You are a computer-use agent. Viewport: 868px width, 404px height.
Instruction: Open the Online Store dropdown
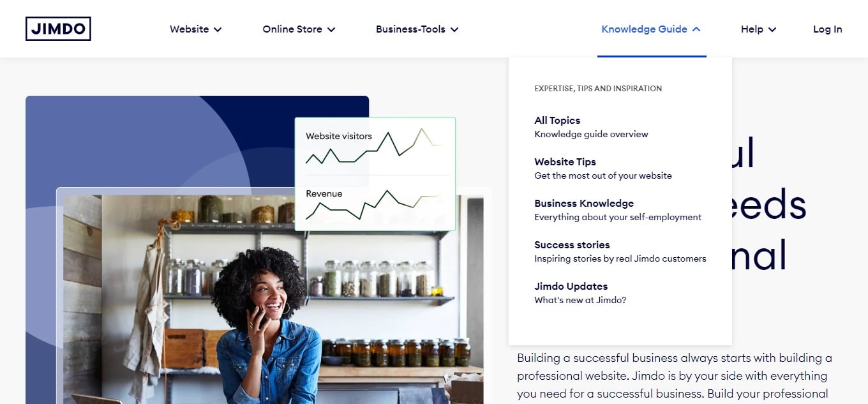pyautogui.click(x=299, y=29)
